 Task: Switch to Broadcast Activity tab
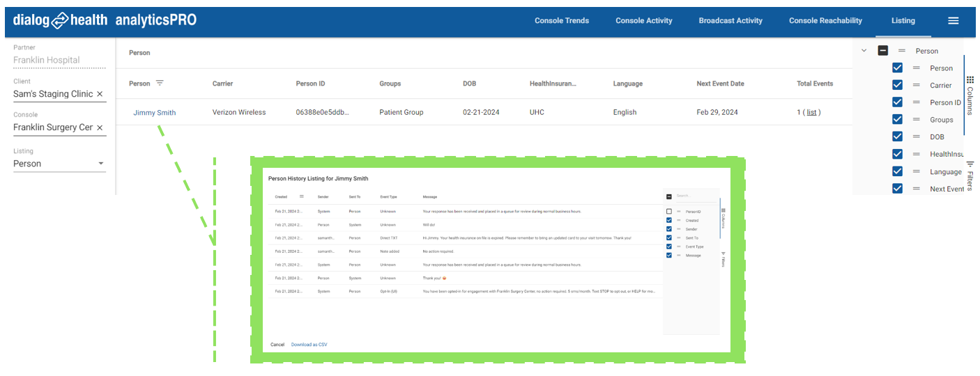[x=730, y=21]
